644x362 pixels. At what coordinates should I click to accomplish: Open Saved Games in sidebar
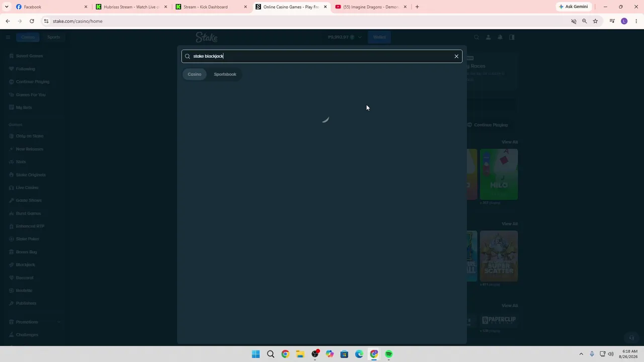29,56
